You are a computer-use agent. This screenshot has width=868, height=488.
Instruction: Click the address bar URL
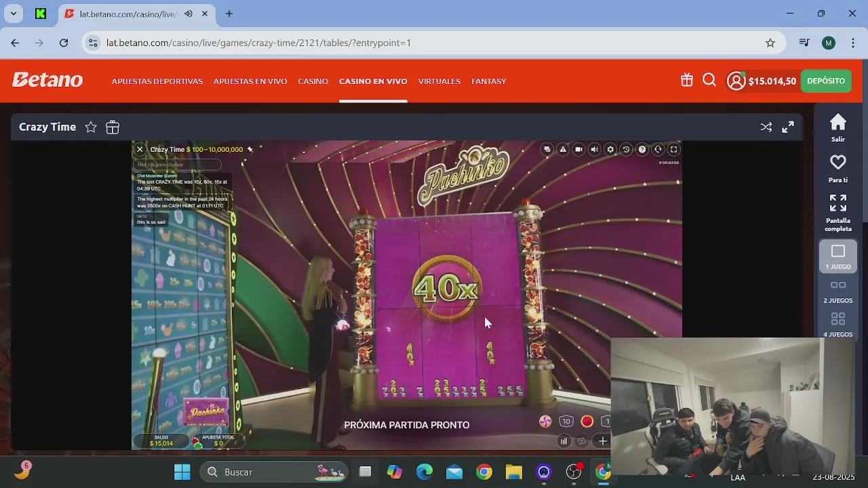[x=258, y=43]
